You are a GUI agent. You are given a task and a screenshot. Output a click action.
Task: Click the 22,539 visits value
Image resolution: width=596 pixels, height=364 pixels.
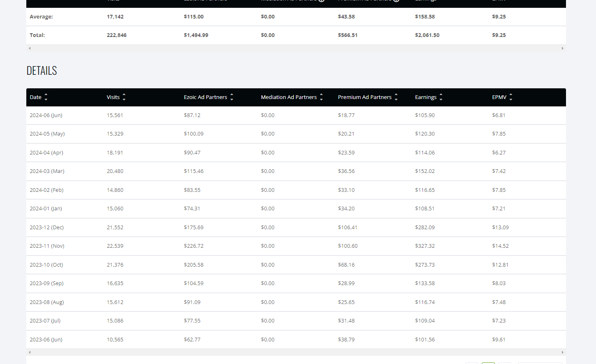click(115, 246)
